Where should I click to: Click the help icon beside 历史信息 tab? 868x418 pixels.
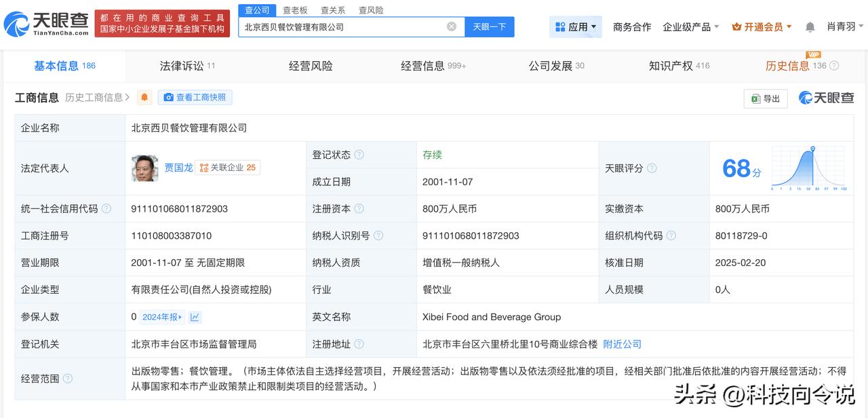point(834,66)
